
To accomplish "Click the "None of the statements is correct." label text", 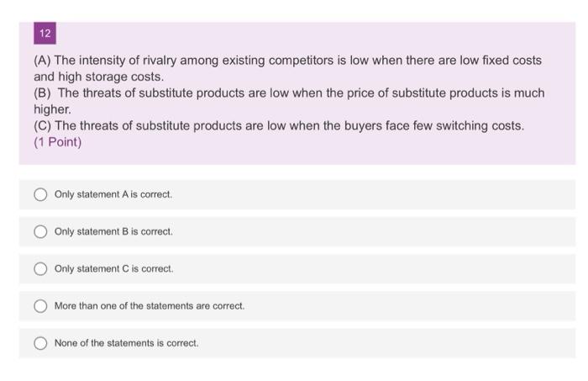I will pos(127,343).
